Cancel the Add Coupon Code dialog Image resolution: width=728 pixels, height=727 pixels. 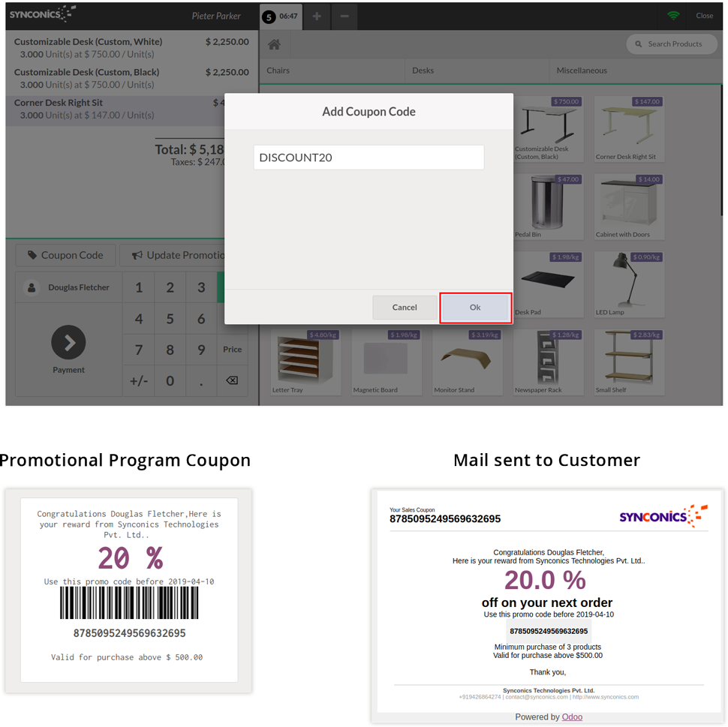405,308
